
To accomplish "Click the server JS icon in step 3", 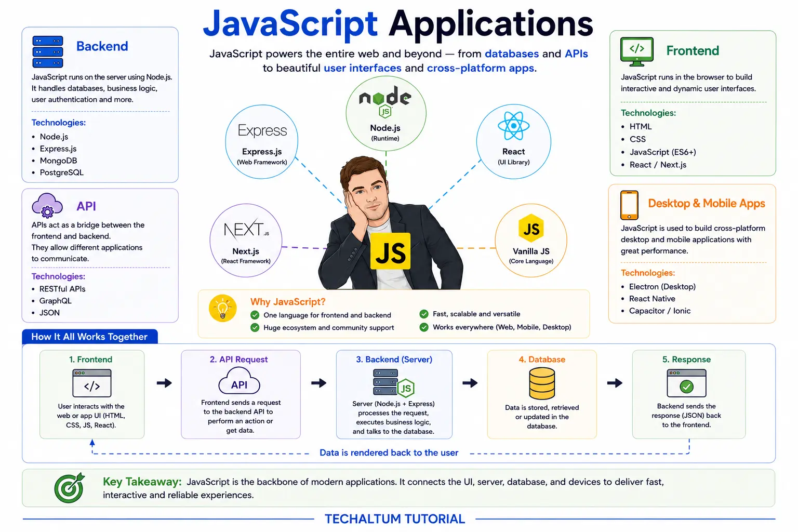I will [x=393, y=383].
